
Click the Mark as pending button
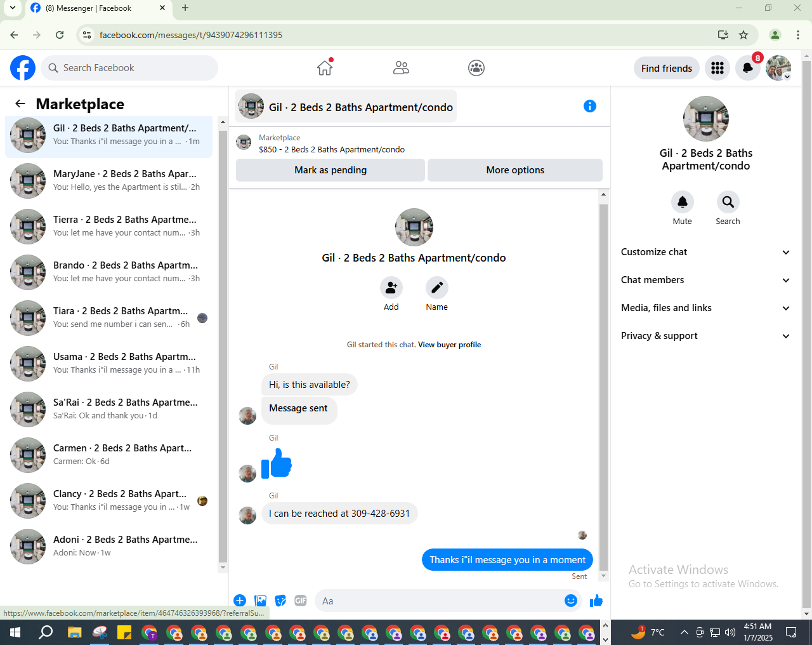(331, 170)
